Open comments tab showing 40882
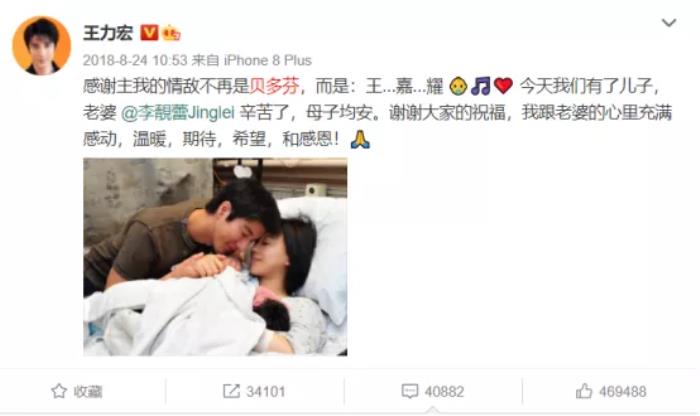 click(x=433, y=392)
